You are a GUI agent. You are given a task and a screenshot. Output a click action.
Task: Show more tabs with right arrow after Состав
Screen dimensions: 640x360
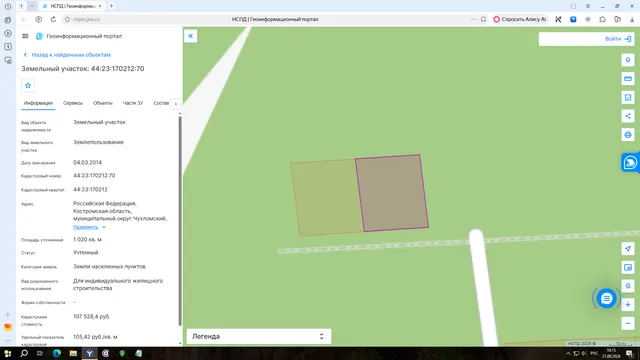(x=176, y=104)
